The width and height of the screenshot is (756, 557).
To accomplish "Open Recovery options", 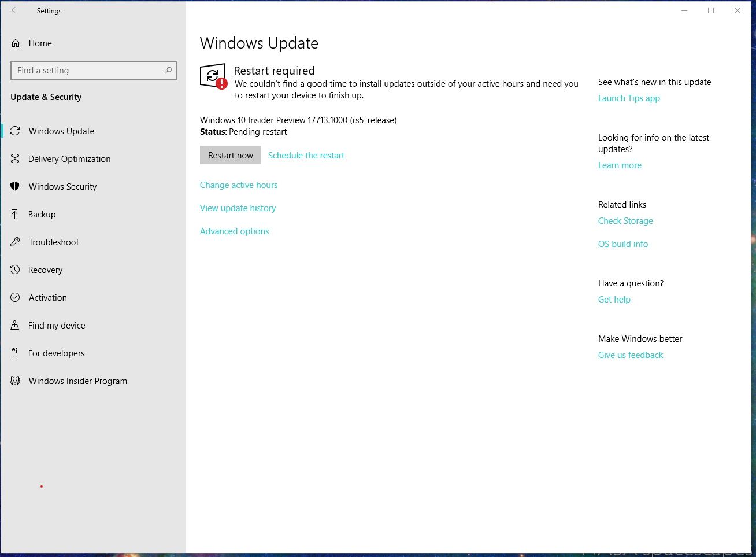I will tap(94, 270).
